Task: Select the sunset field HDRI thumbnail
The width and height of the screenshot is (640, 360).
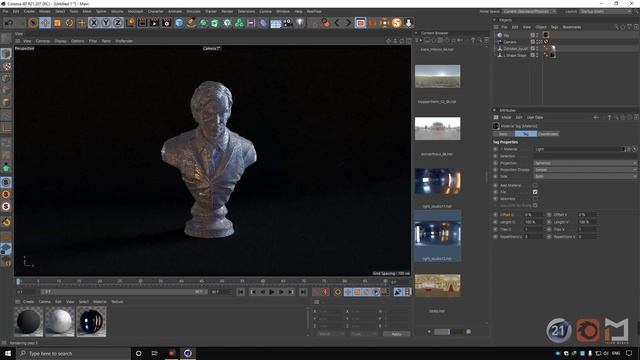Action: point(438,76)
